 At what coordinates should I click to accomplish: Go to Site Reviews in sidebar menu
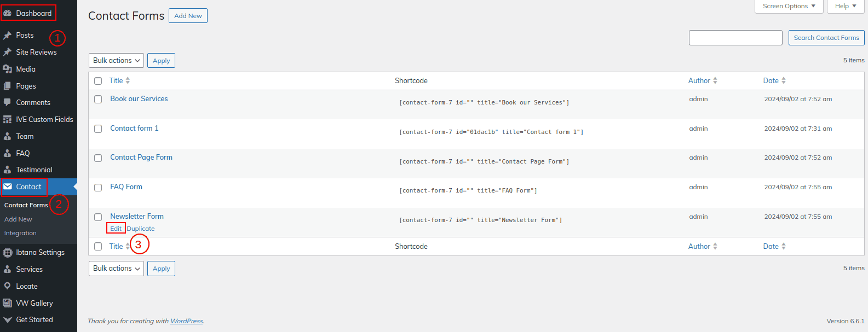36,52
